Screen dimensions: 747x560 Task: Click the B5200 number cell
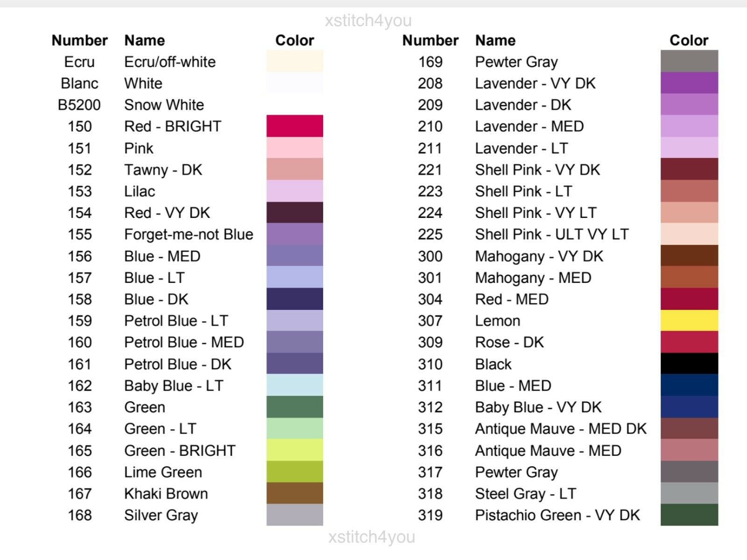[79, 105]
